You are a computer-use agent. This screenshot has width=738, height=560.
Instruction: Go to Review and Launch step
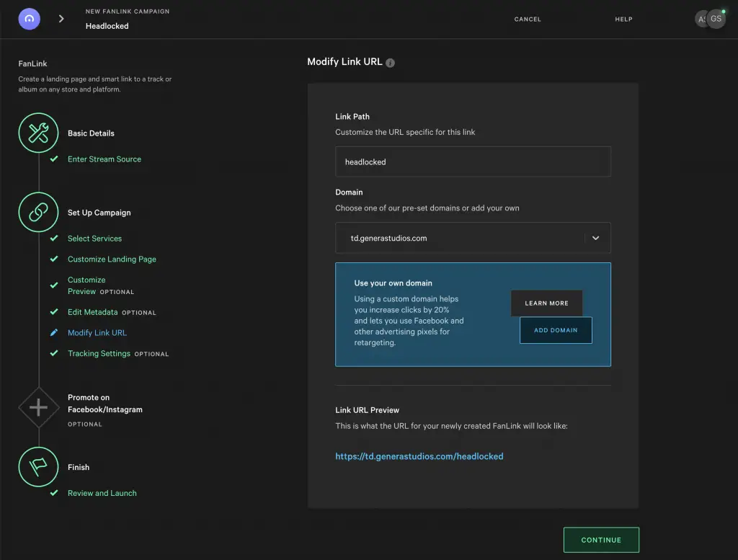pos(102,493)
